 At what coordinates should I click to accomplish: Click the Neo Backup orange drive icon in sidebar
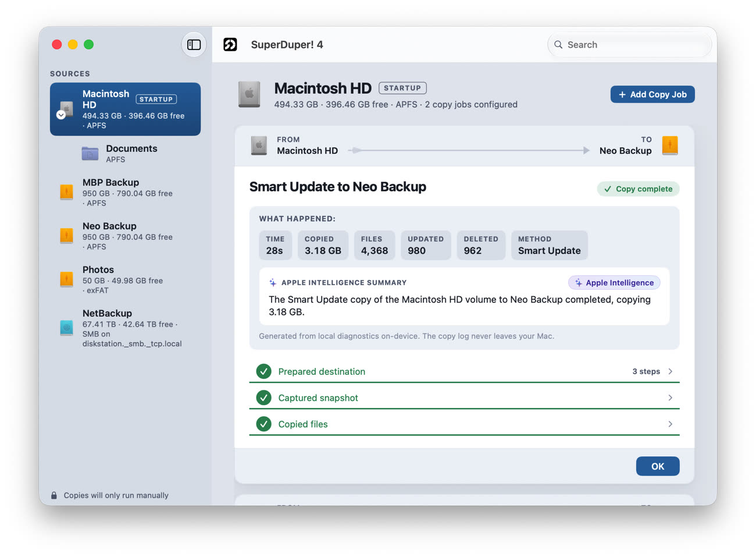pyautogui.click(x=66, y=236)
